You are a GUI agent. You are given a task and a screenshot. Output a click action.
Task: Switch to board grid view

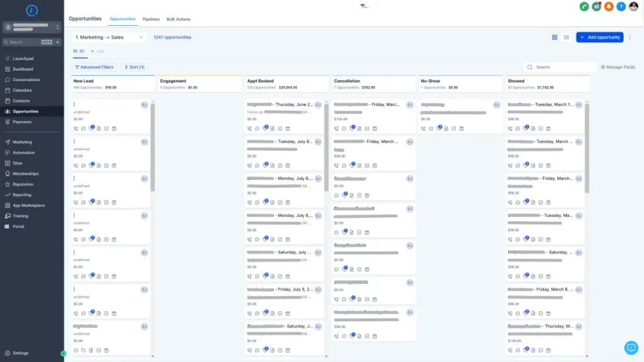tap(555, 37)
